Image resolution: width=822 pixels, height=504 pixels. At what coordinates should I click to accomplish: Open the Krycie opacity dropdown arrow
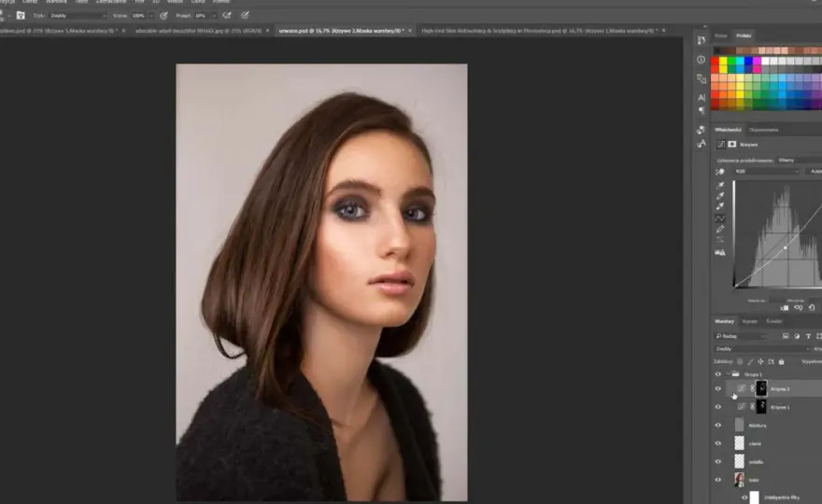[151, 16]
